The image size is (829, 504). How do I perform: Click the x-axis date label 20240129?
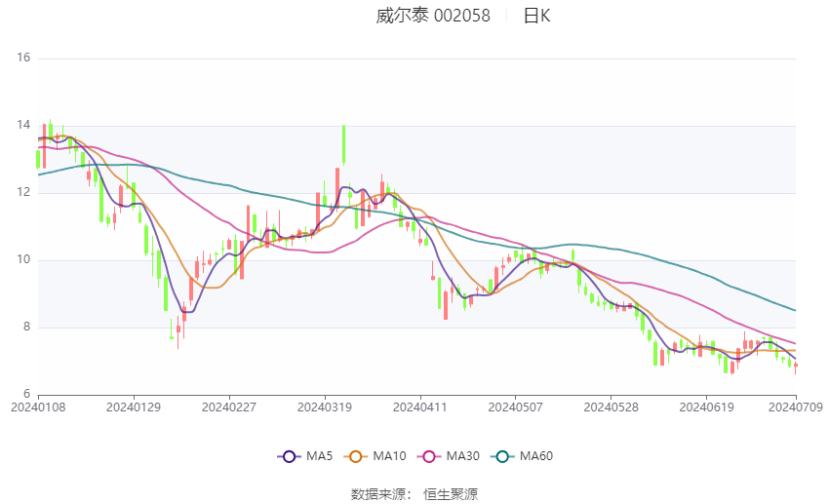point(134,407)
